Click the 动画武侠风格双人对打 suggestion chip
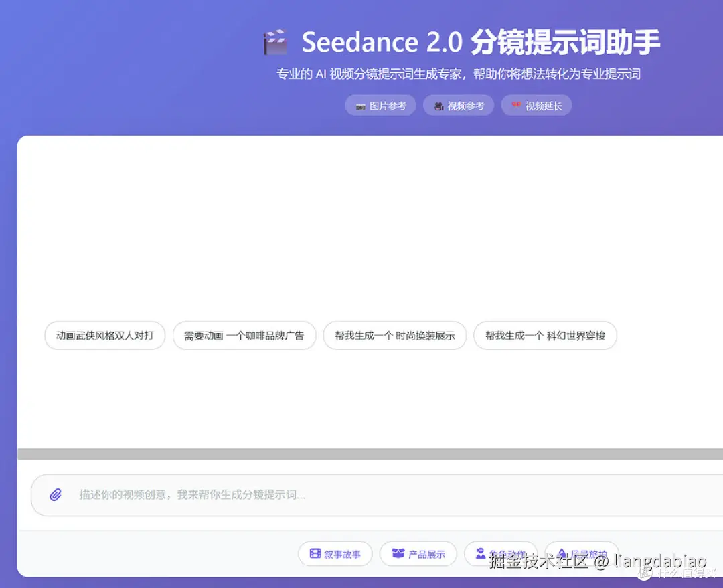Image resolution: width=723 pixels, height=588 pixels. click(x=104, y=335)
